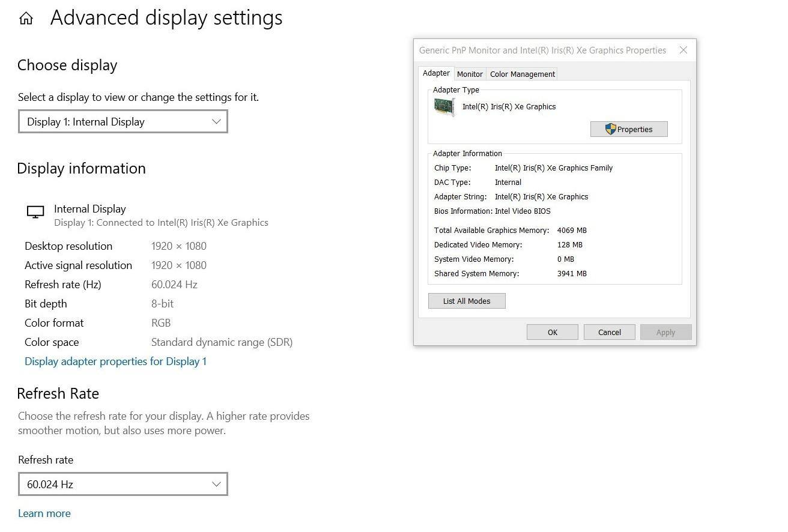
Task: Click the Total Available Graphics Memory value
Action: click(572, 231)
